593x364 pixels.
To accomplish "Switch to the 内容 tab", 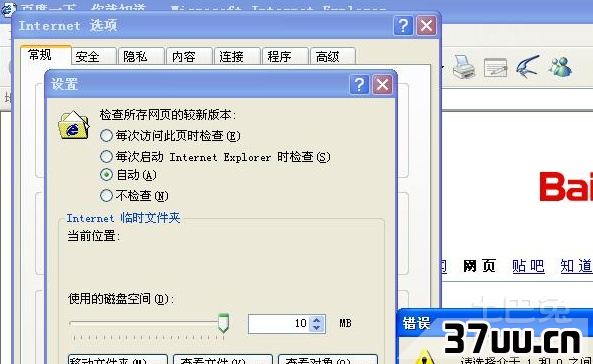I will [x=189, y=57].
